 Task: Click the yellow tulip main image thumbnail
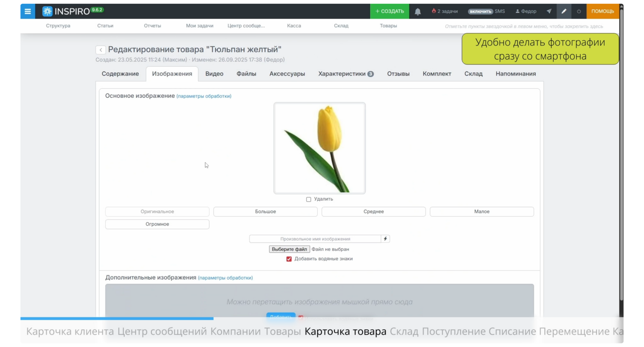pos(320,148)
